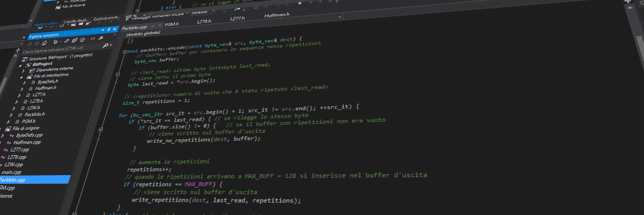Screen dimensions: 644x215
Task: Expand the Huffman.h node arrow
Action: click(x=22, y=89)
